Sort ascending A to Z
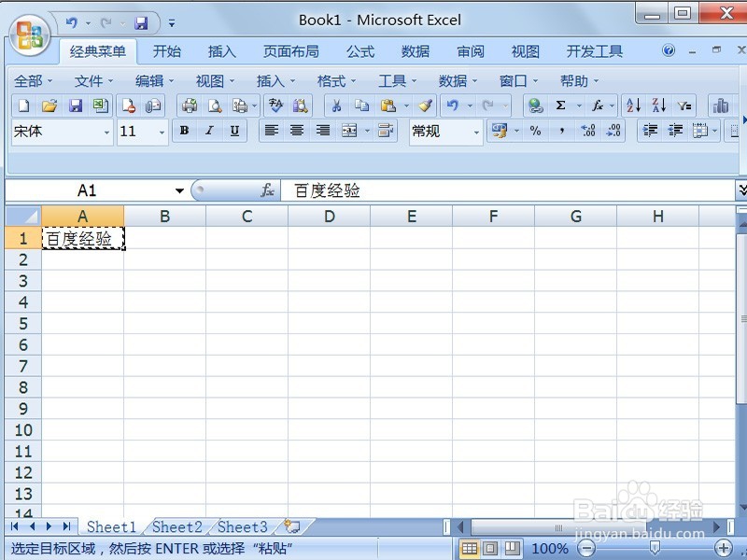This screenshot has height=560, width=747. tap(634, 105)
